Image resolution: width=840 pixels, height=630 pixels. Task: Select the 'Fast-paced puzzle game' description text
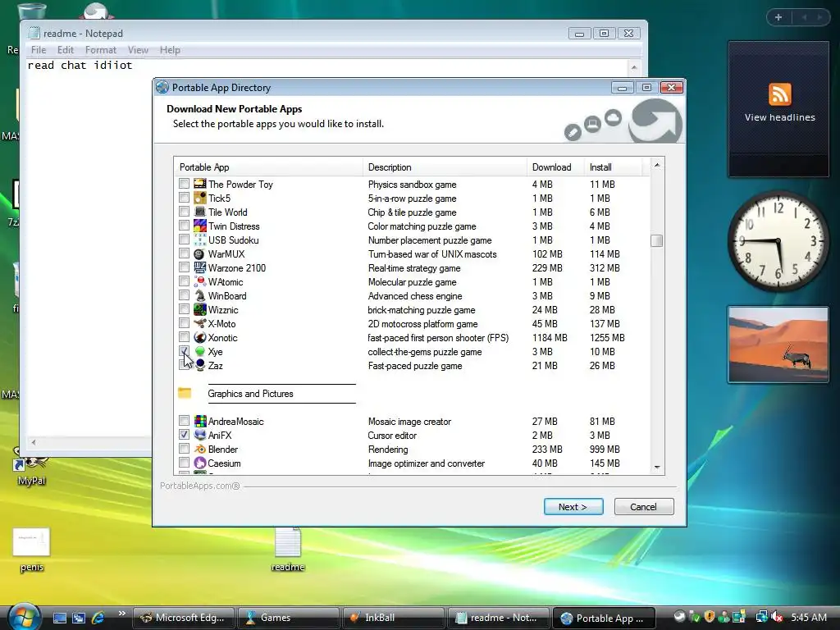(x=414, y=365)
